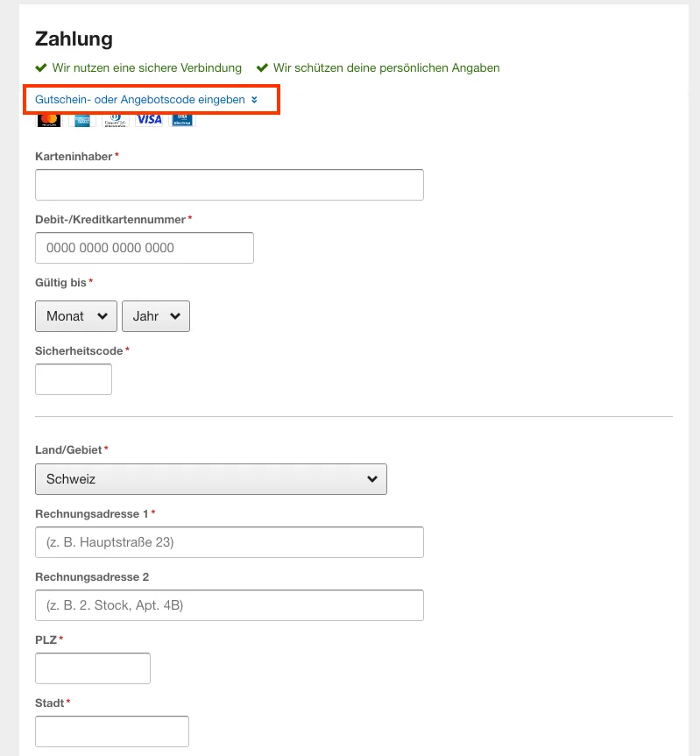Click the plain VISA logo icon
Image resolution: width=700 pixels, height=756 pixels.
point(150,119)
